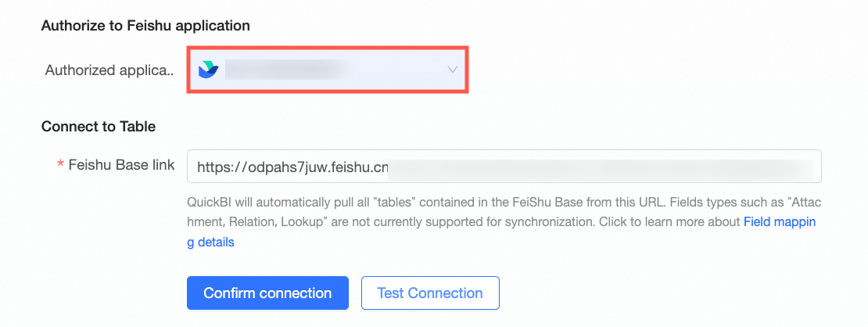The height and width of the screenshot is (327, 868).
Task: Select the Authorize to Feishu application heading
Action: coord(145,26)
